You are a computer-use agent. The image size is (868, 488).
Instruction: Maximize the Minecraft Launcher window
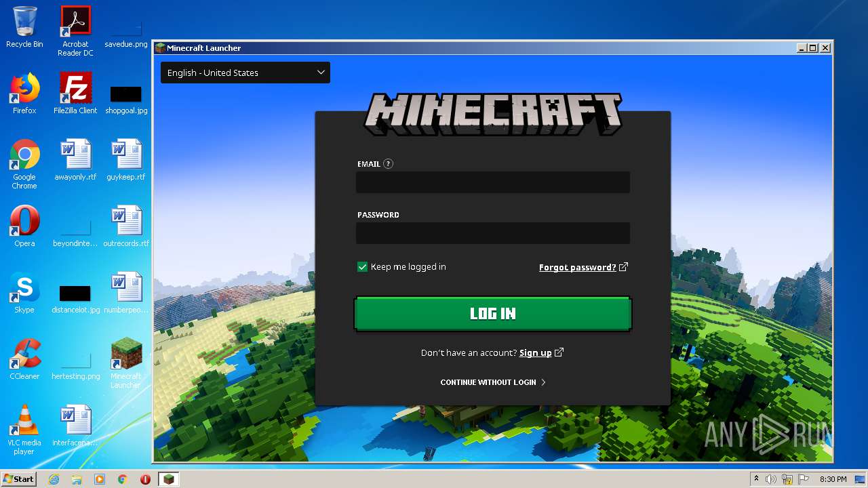click(x=814, y=48)
